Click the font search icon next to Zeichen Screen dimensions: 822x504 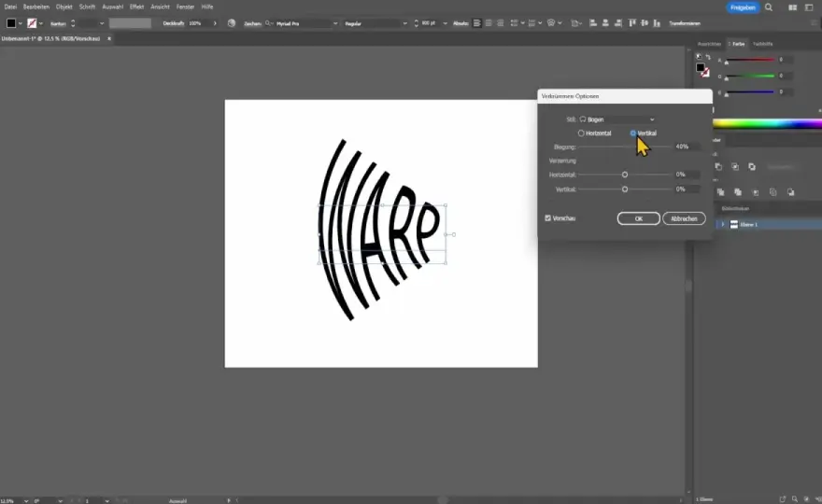pos(269,23)
